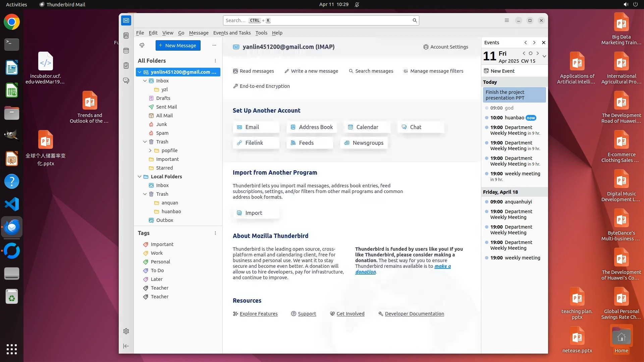
Task: Collapse the Gmail Inbox folder
Action: click(145, 81)
